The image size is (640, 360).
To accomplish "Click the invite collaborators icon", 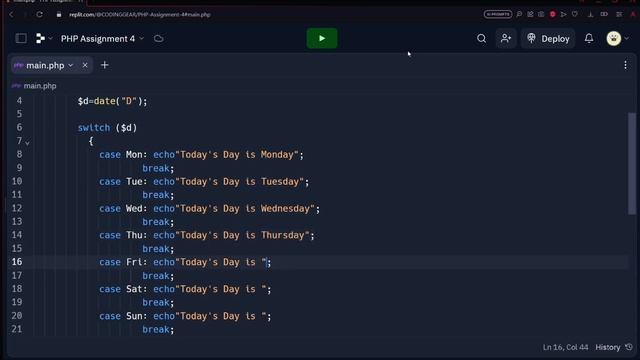I will tap(506, 38).
